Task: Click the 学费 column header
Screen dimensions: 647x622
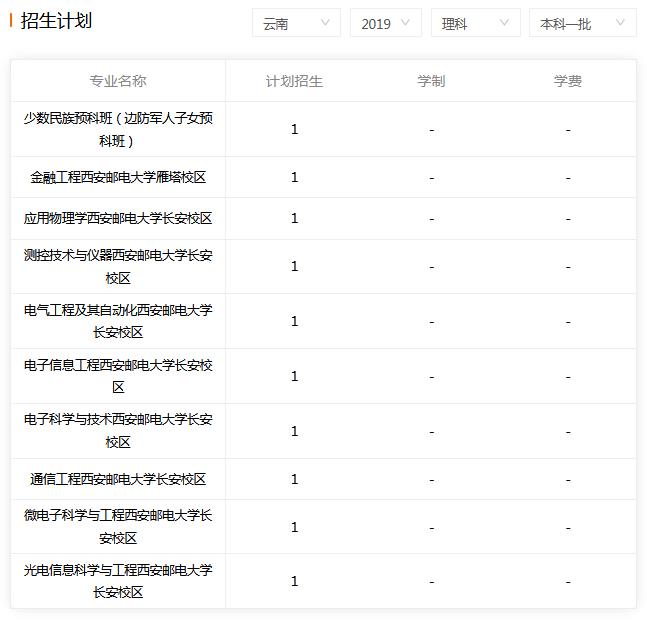Action: click(568, 81)
